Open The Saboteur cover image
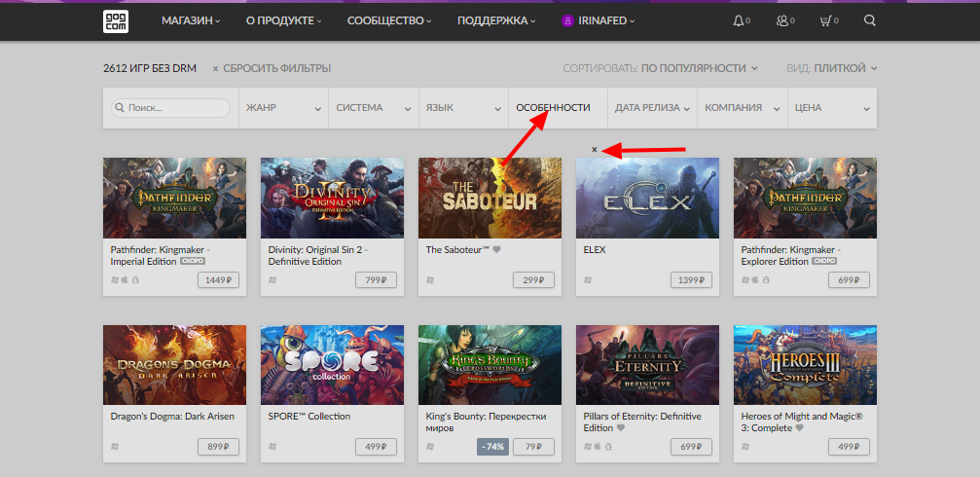980x477 pixels. coord(490,199)
